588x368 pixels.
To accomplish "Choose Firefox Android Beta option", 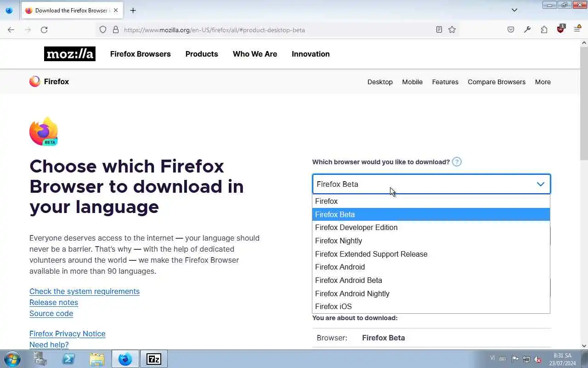I will 431,280.
